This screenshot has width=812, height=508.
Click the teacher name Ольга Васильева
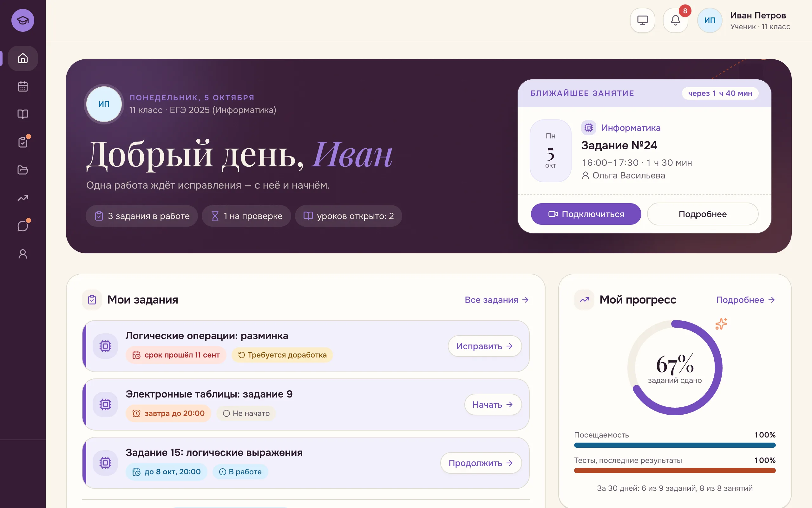(x=629, y=175)
